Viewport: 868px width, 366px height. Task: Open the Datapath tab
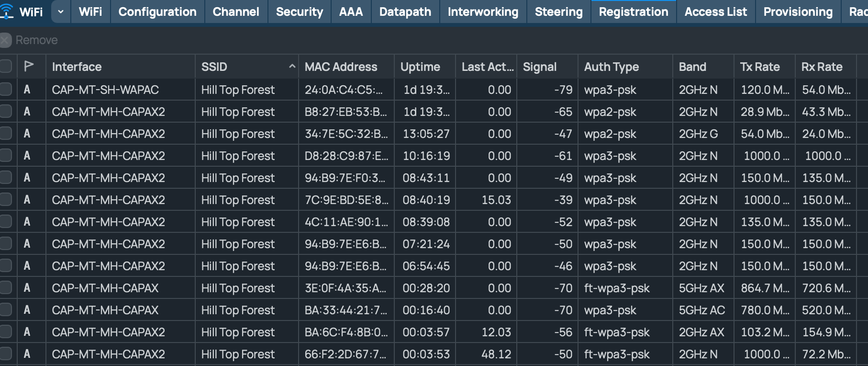pyautogui.click(x=405, y=11)
